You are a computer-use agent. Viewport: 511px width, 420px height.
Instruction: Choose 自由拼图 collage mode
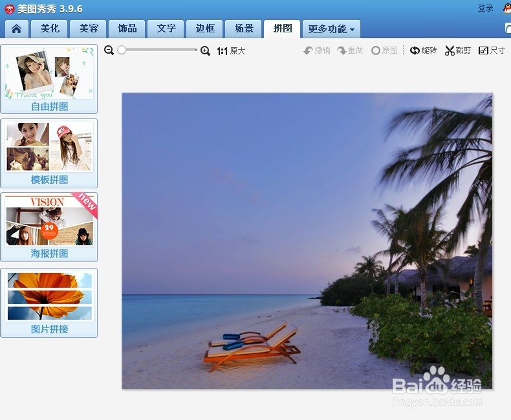(x=49, y=79)
